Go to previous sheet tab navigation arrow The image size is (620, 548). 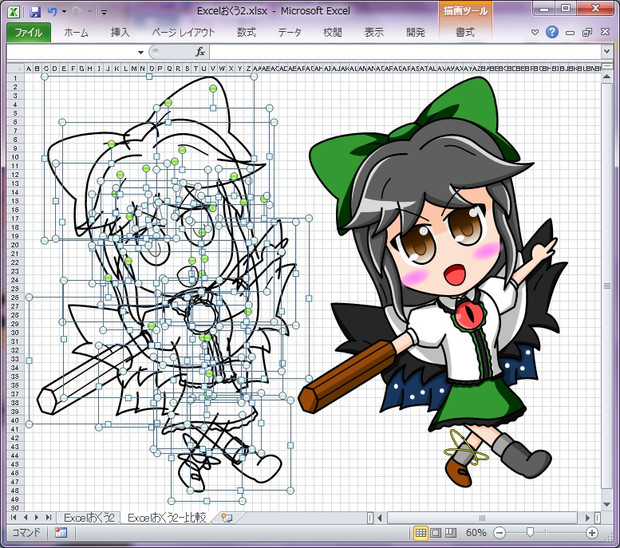click(x=25, y=517)
